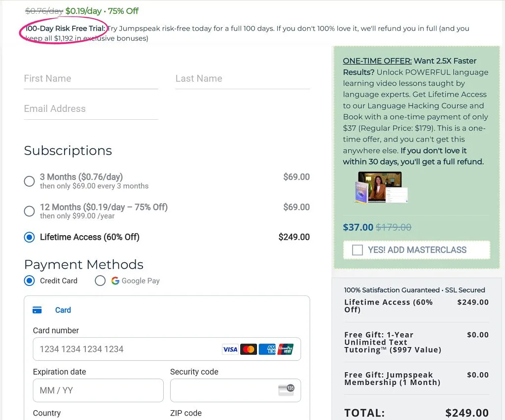Click the Expiration date MM / YY field
The image size is (505, 420).
(x=98, y=390)
